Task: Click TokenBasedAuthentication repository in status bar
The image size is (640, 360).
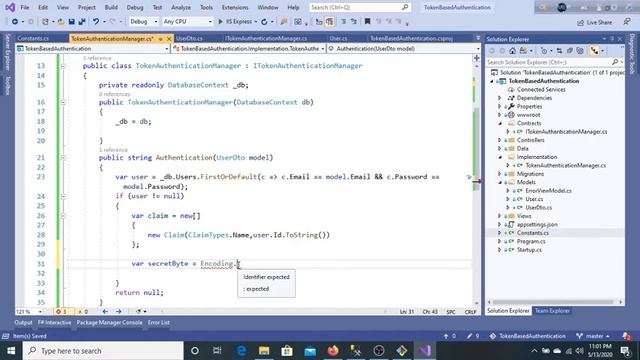Action: (527, 336)
